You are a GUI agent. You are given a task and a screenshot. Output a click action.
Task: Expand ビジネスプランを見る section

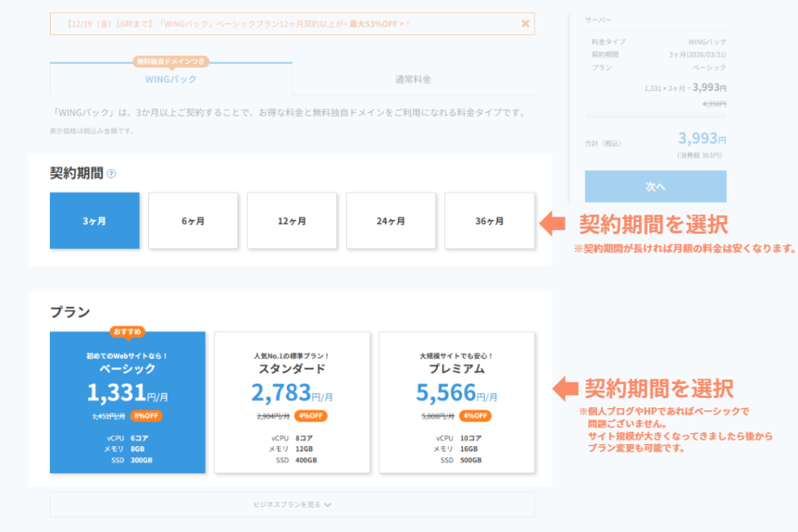point(292,504)
